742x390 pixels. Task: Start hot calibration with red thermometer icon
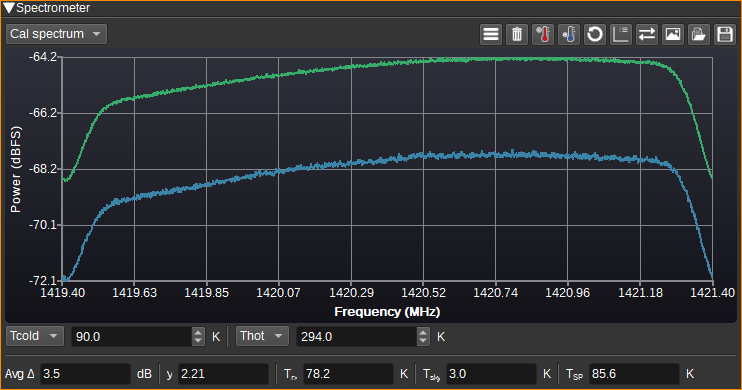point(543,35)
